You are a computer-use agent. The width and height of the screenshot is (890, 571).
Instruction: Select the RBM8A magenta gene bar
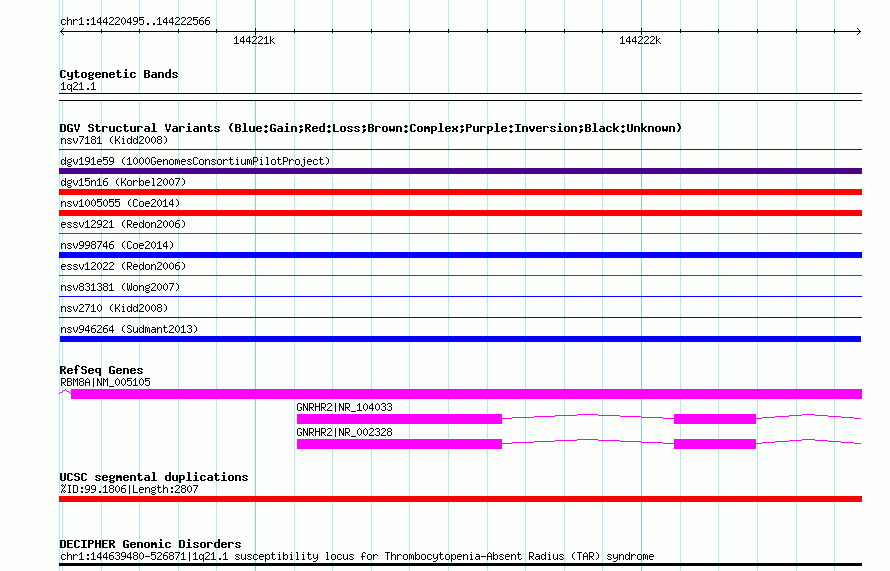466,394
